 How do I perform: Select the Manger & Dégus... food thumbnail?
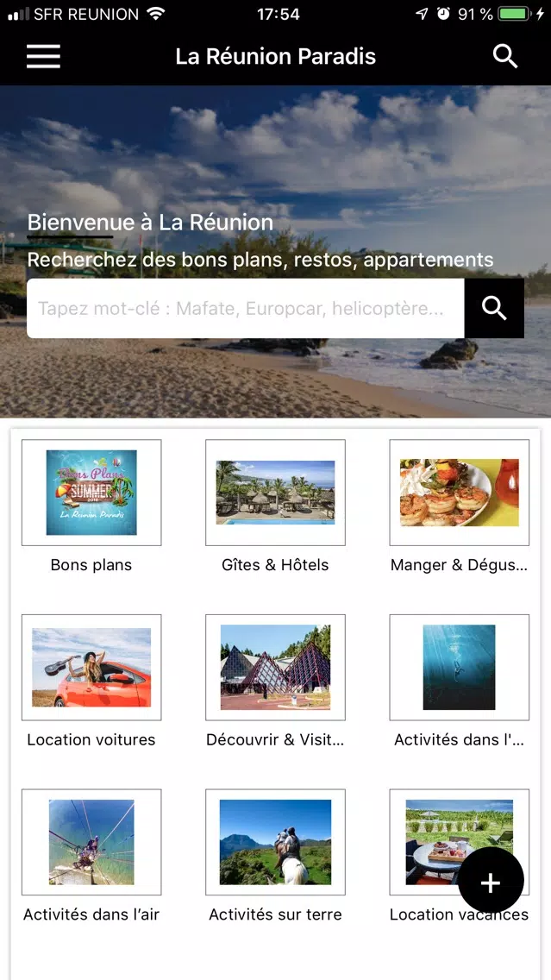[x=459, y=492]
